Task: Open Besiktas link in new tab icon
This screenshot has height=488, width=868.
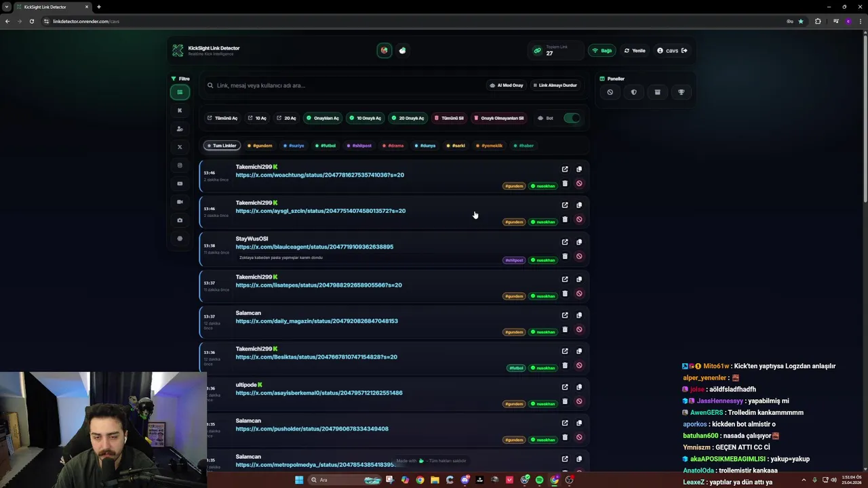Action: point(565,351)
